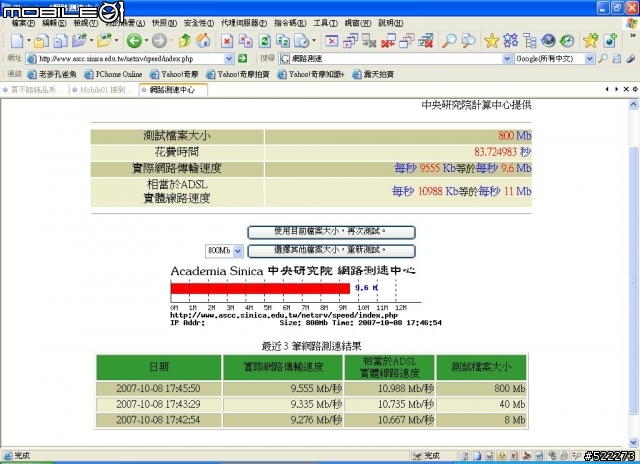Click the multiple stars favorites groups icon

click(510, 41)
